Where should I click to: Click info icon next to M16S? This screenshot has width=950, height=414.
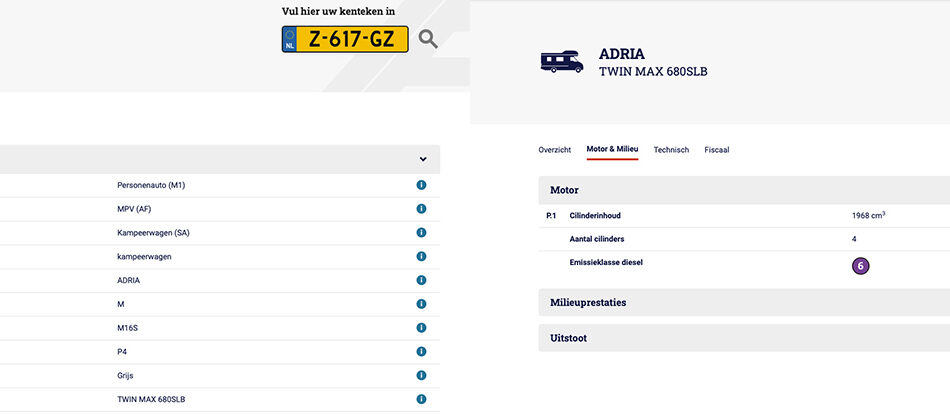click(421, 328)
